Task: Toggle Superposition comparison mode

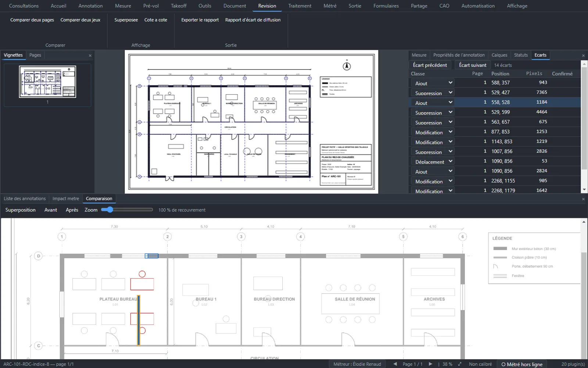Action: (x=21, y=210)
